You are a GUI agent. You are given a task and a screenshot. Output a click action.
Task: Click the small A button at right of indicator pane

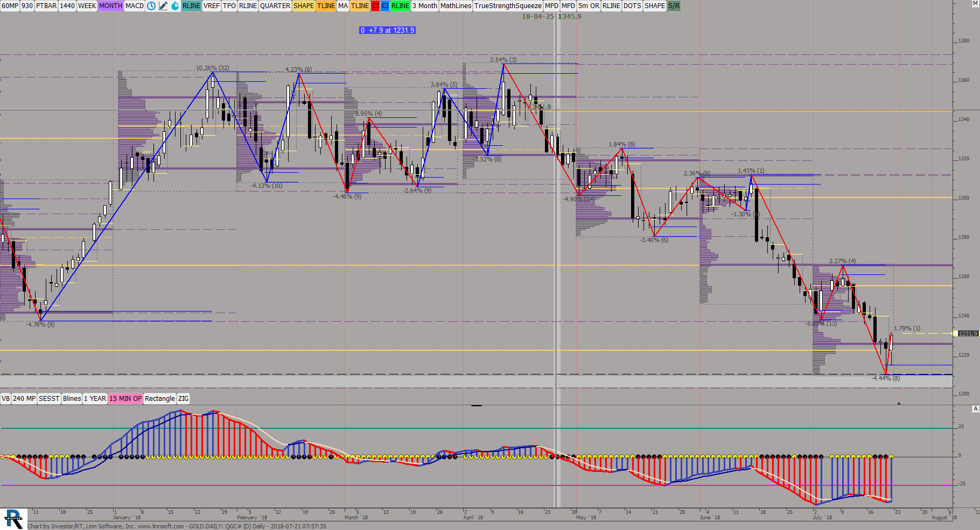(x=975, y=409)
